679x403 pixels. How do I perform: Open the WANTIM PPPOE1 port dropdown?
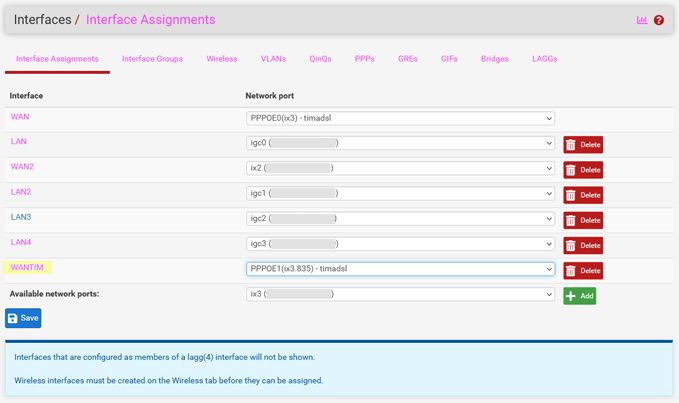(400, 269)
